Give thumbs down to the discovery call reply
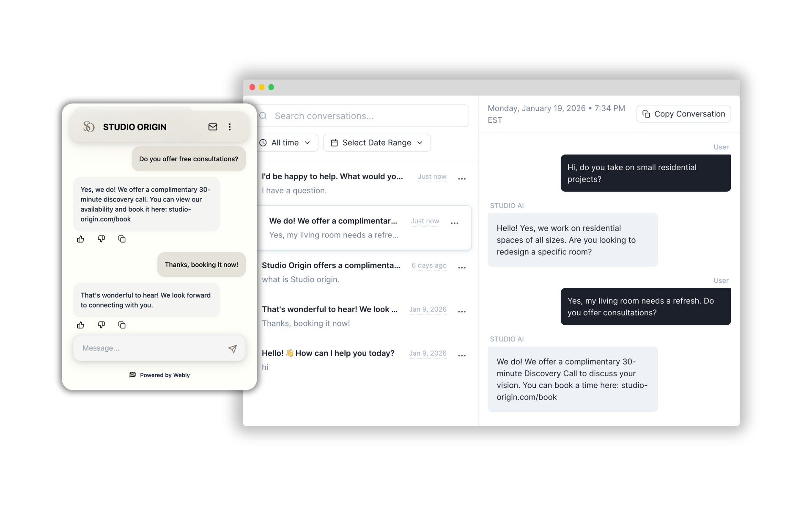 101,239
